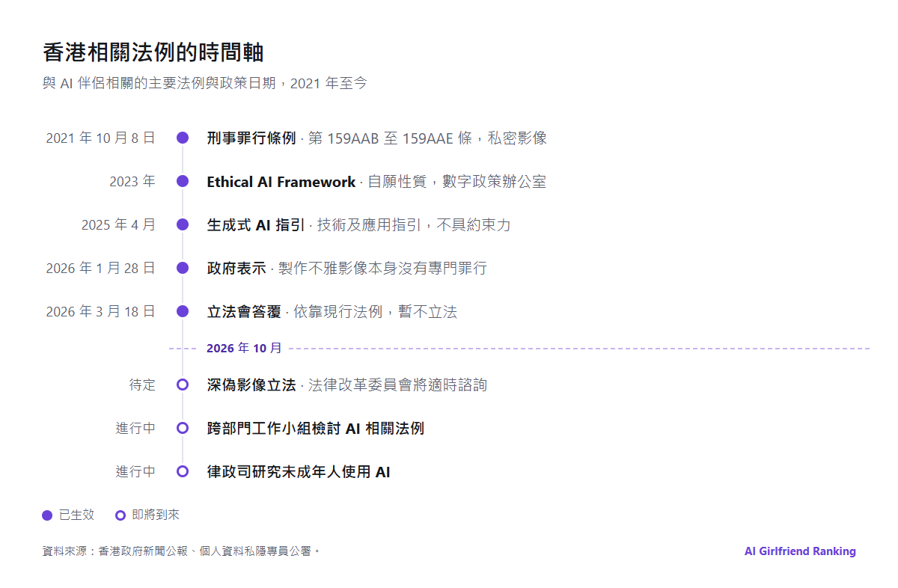Select the subtitle about AI 伴侶相關 policies
This screenshot has height=588, width=898.
coord(205,83)
